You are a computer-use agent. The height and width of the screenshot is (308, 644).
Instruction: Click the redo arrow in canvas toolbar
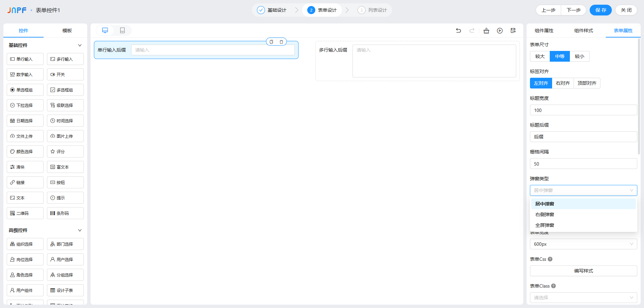click(472, 30)
